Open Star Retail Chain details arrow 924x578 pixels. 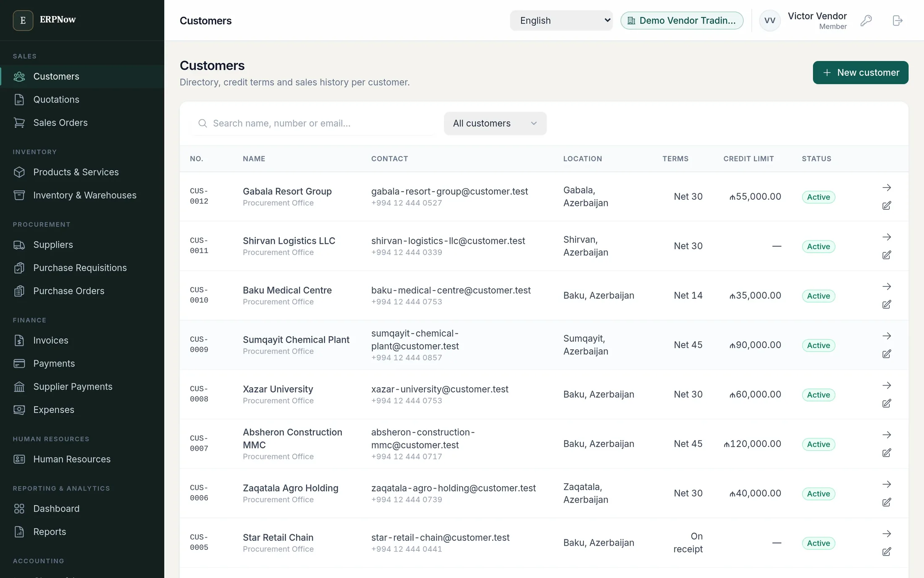[887, 534]
